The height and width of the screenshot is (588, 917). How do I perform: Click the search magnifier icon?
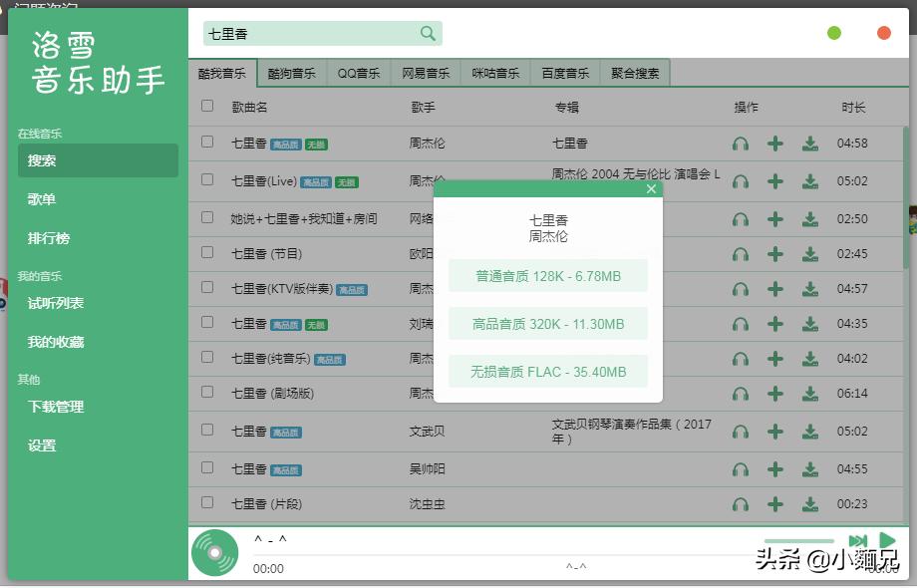click(428, 33)
